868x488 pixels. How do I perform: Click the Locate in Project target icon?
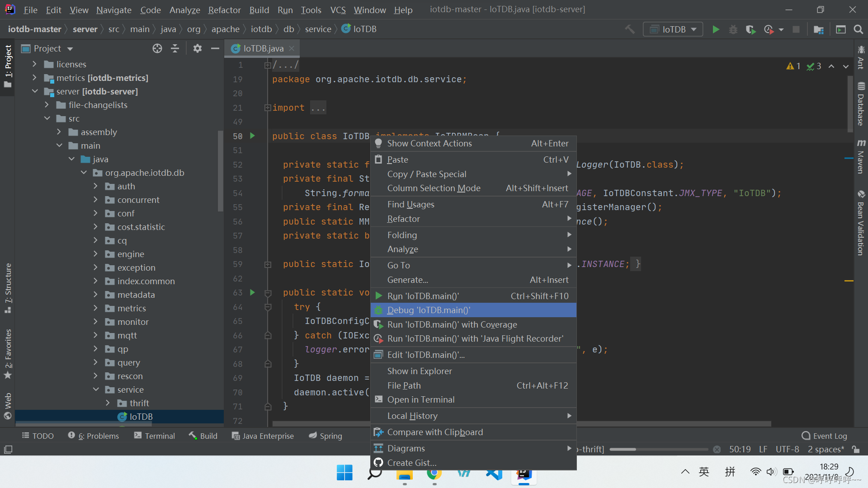[157, 48]
